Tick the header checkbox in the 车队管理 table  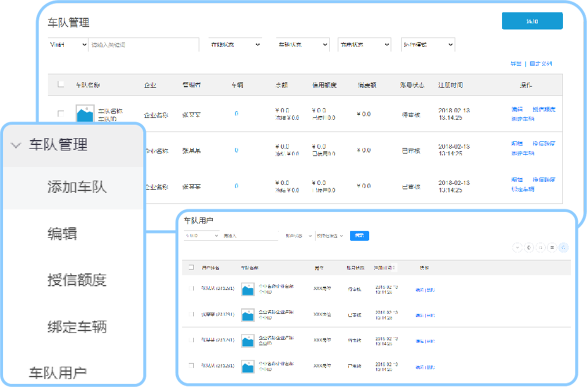coord(60,84)
